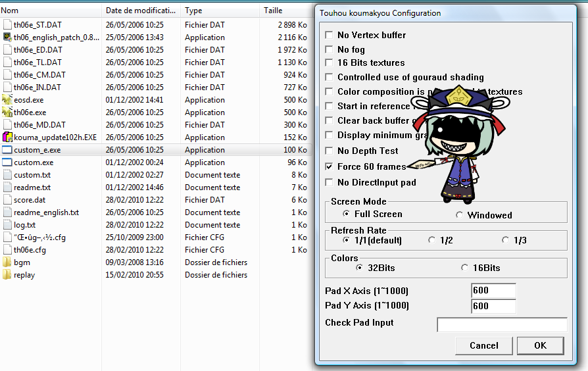Viewport: 588px width, 371px height.
Task: Toggle Display minimum graphics checkbox
Action: click(x=329, y=135)
